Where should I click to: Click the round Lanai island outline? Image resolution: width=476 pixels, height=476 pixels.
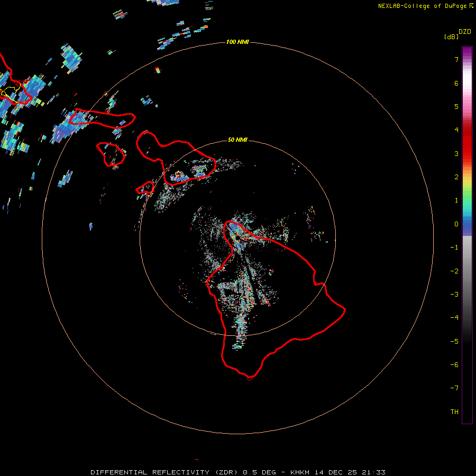click(111, 154)
